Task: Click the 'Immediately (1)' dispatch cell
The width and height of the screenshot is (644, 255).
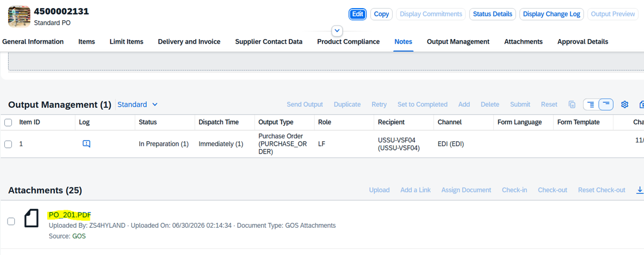Action: [220, 144]
